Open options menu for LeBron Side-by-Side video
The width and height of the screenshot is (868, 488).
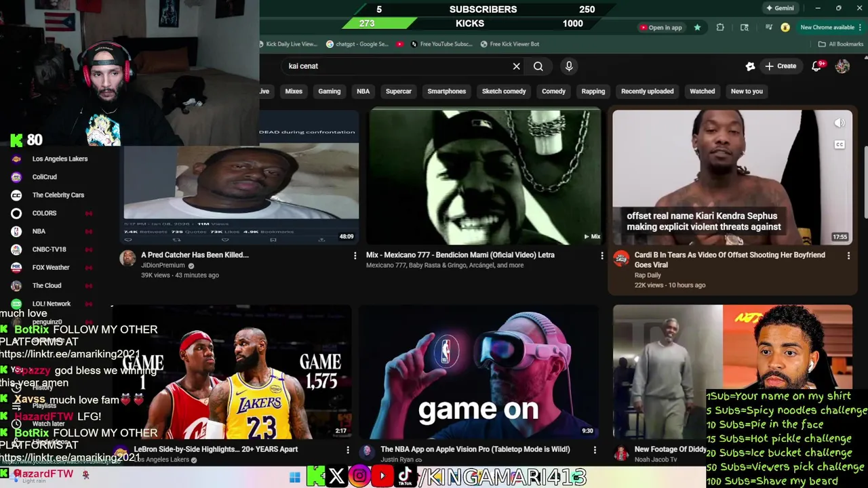point(348,449)
